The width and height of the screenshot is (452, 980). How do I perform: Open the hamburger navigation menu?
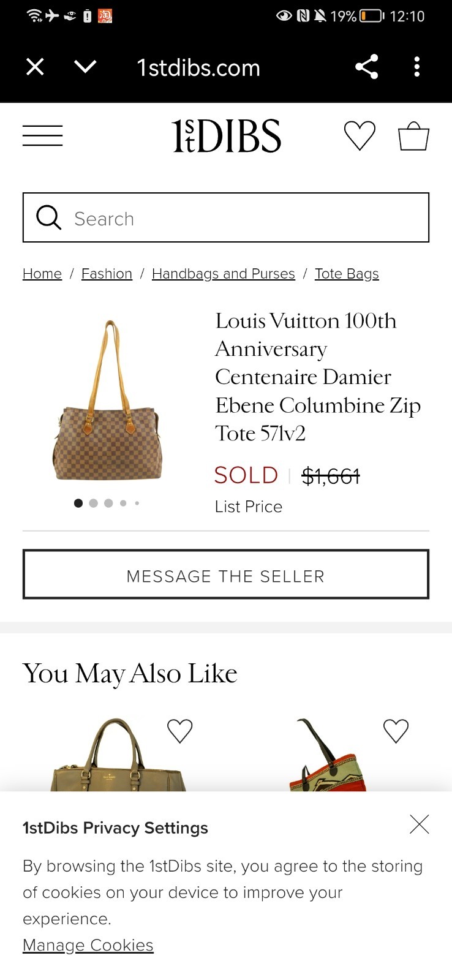point(42,135)
